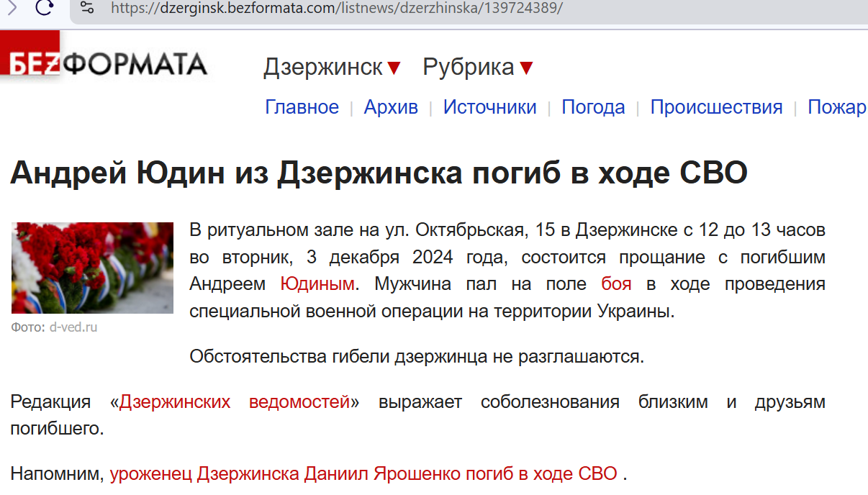
Task: Open the d-ved.ru photo source link
Action: pyautogui.click(x=73, y=327)
